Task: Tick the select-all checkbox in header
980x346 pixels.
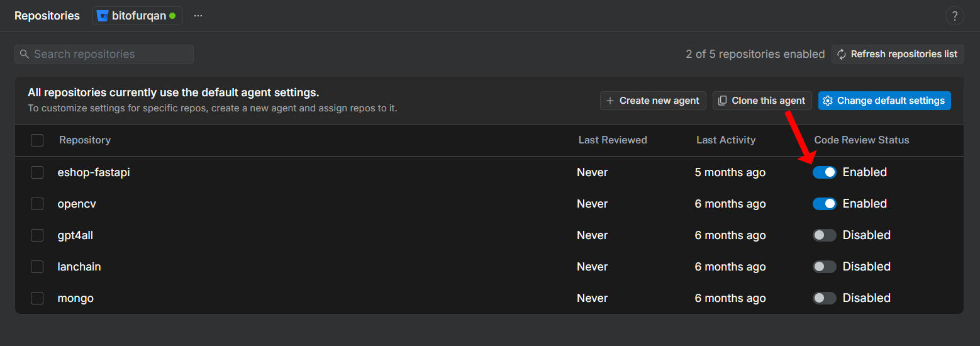Action: click(37, 140)
